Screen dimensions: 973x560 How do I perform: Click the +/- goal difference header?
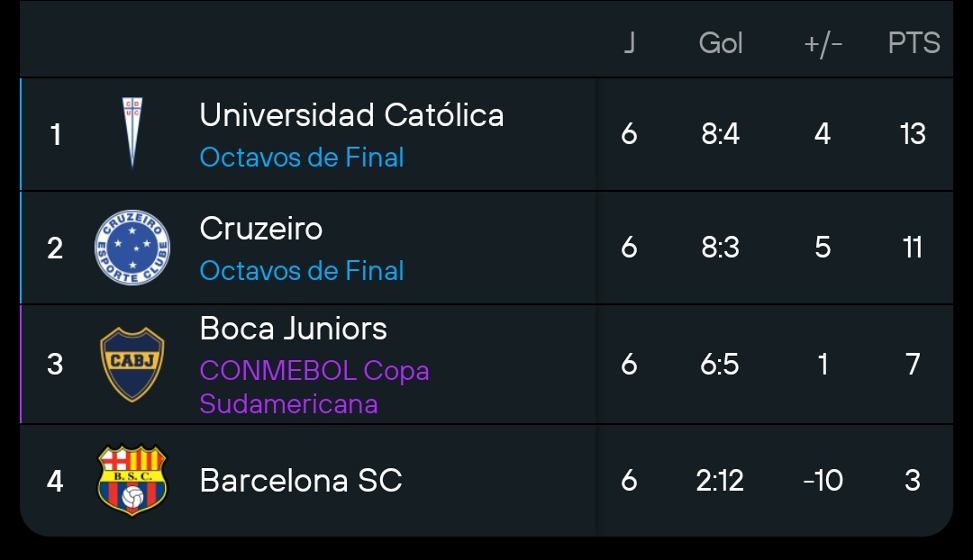tap(823, 44)
